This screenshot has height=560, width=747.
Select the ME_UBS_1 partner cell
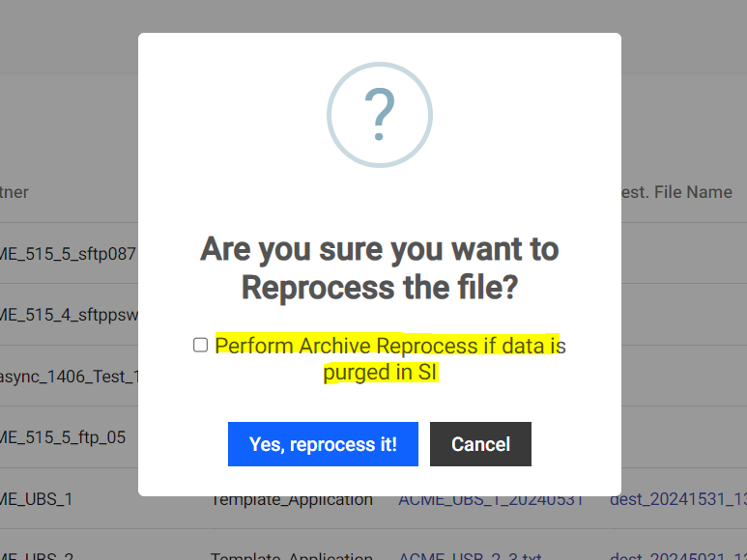pyautogui.click(x=37, y=499)
